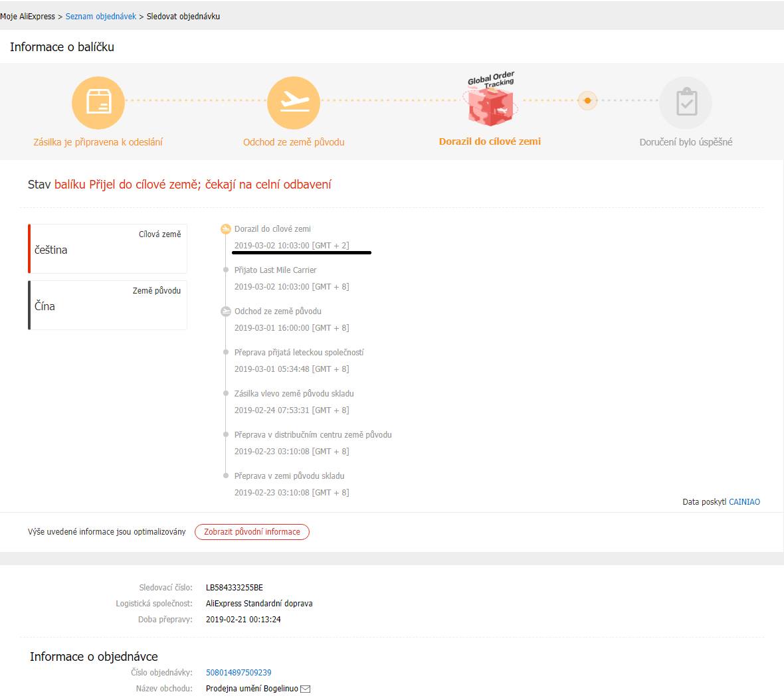This screenshot has width=784, height=700.
Task: Select the Cílová země čeština card
Action: [x=108, y=248]
